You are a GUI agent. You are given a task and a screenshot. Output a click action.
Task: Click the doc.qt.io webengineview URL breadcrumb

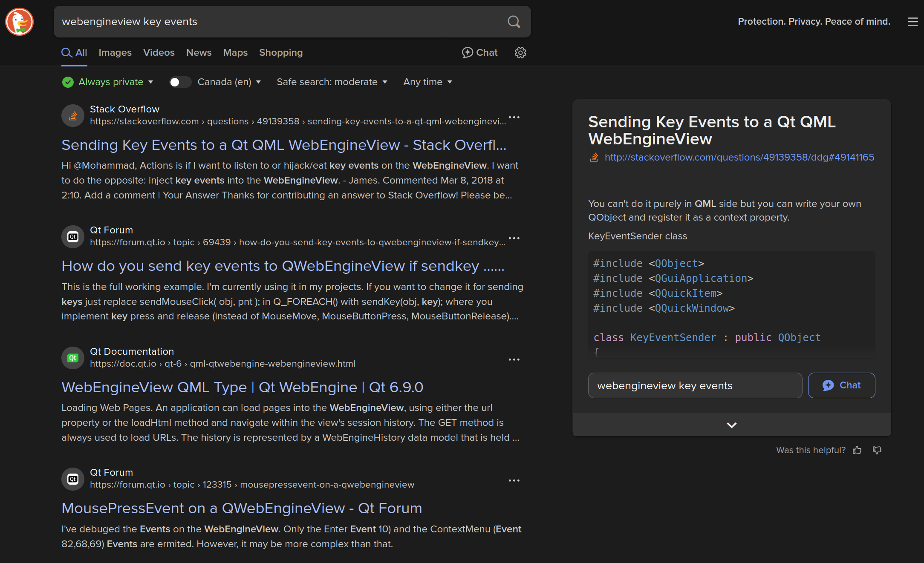click(x=222, y=364)
